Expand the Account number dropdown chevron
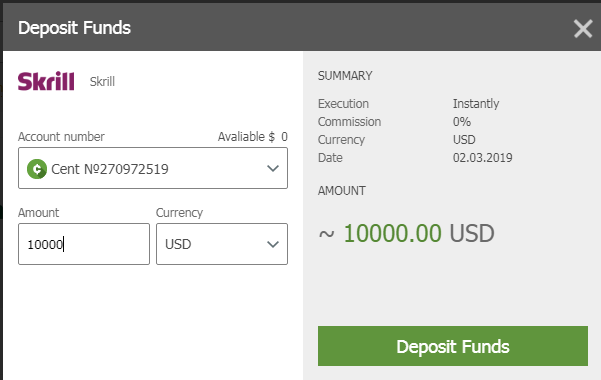Screen dimensions: 601x380 pyautogui.click(x=273, y=168)
